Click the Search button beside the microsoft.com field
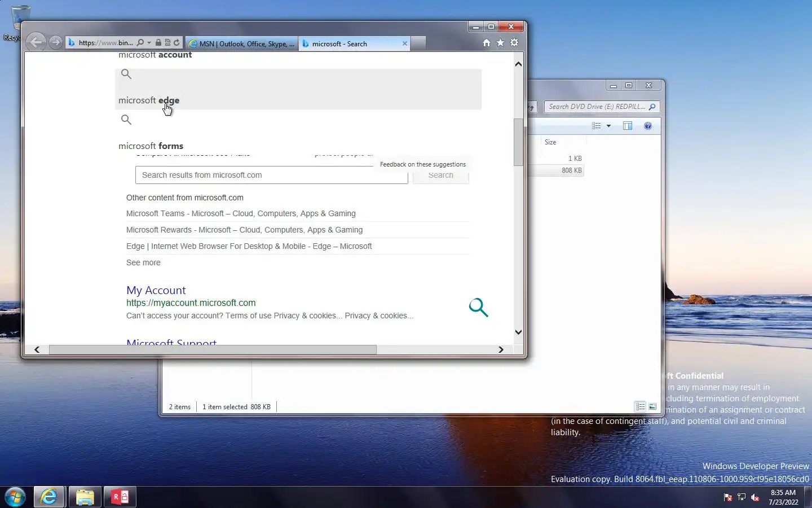Screen dimensions: 812x508 pos(440,176)
